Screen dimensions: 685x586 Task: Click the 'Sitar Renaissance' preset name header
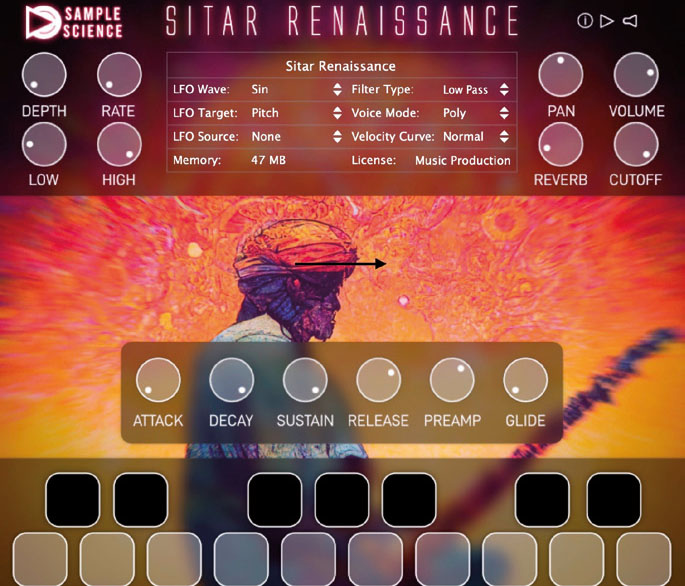pos(340,66)
